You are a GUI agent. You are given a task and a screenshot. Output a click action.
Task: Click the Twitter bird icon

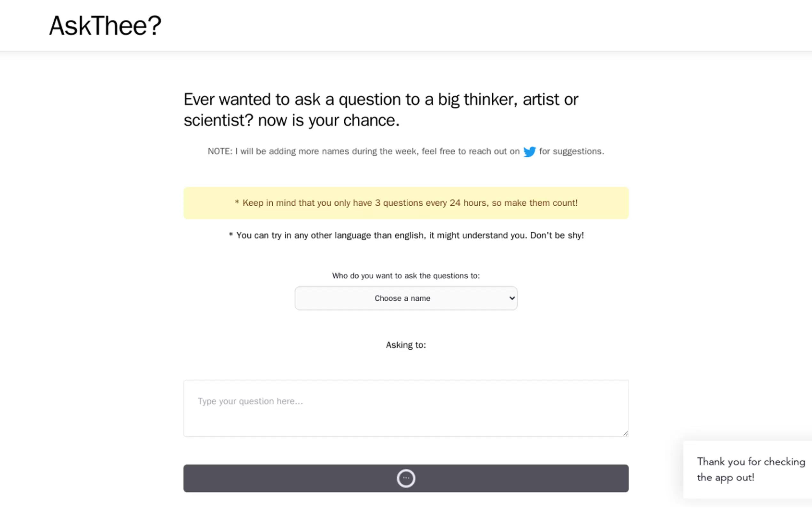coord(529,152)
